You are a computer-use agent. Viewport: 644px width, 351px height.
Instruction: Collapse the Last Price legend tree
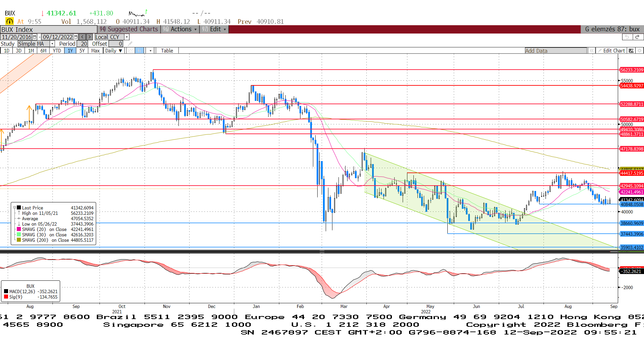pyautogui.click(x=14, y=208)
